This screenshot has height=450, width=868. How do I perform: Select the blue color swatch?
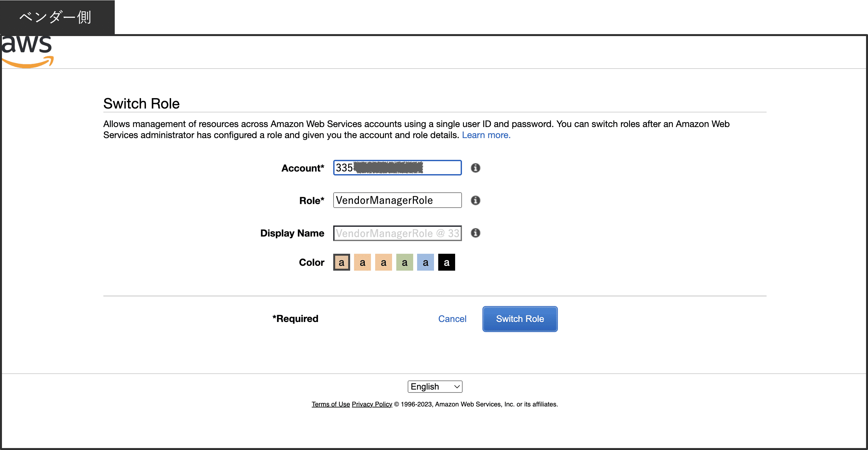tap(425, 263)
